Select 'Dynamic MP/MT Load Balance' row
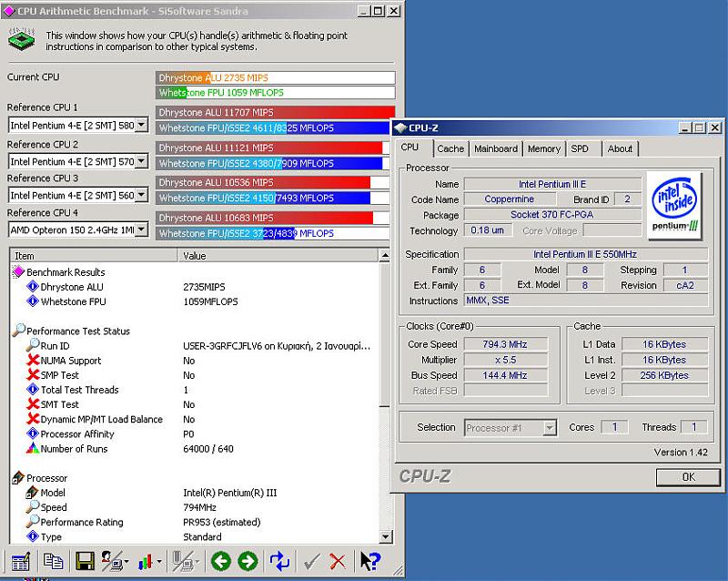 pyautogui.click(x=195, y=419)
